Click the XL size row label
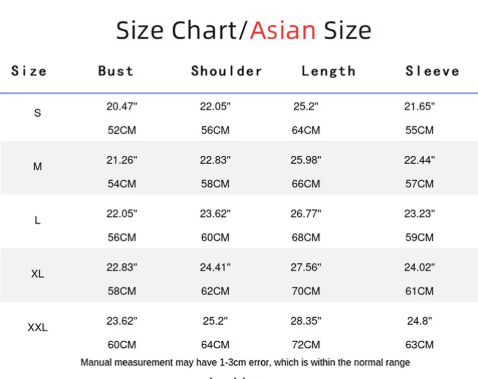Screen dimensions: 478x379 (37, 274)
